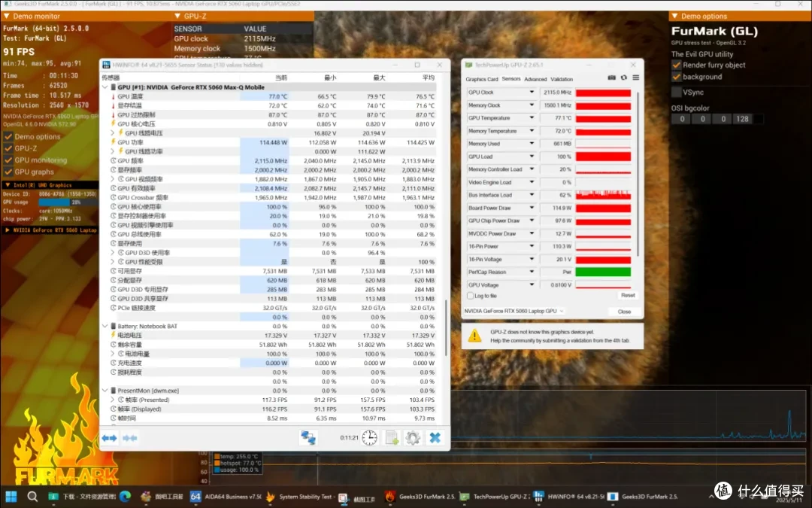Open HWiNFO network remote monitoring icon
812x508 pixels.
(x=308, y=438)
